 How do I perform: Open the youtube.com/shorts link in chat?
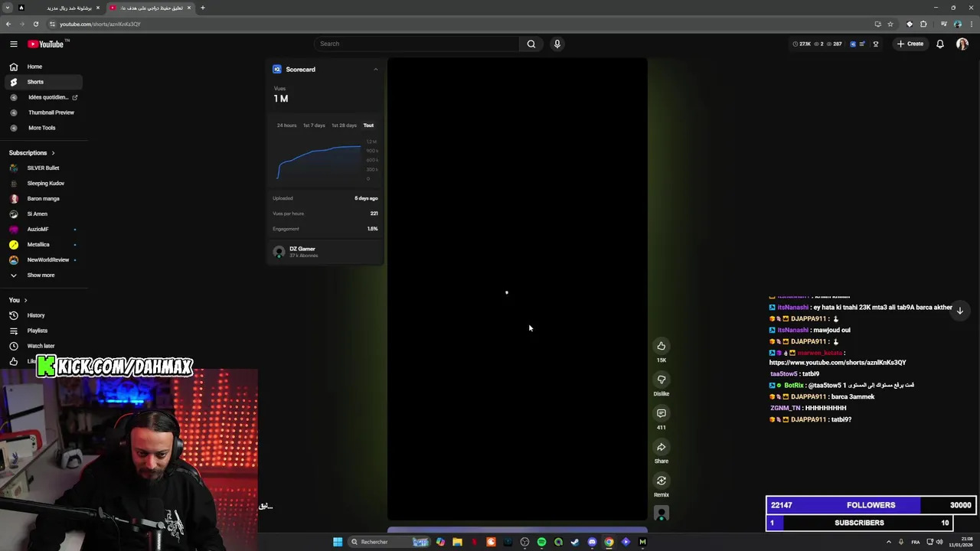click(x=838, y=363)
